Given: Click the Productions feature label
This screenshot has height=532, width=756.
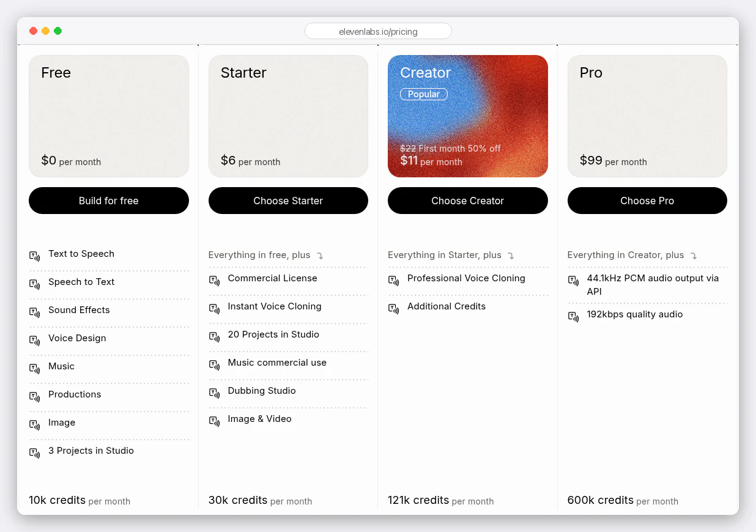Looking at the screenshot, I should coord(75,394).
